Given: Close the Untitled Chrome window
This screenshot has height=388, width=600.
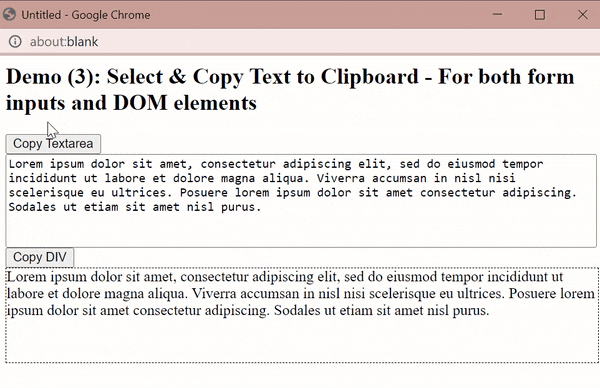Looking at the screenshot, I should (x=582, y=15).
